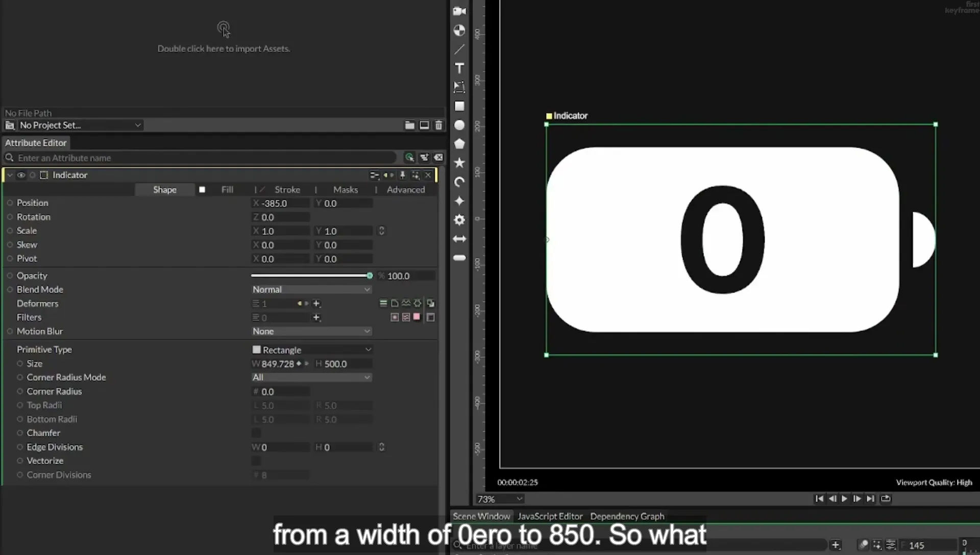The height and width of the screenshot is (555, 980).
Task: Select the Star shape tool
Action: tap(459, 163)
